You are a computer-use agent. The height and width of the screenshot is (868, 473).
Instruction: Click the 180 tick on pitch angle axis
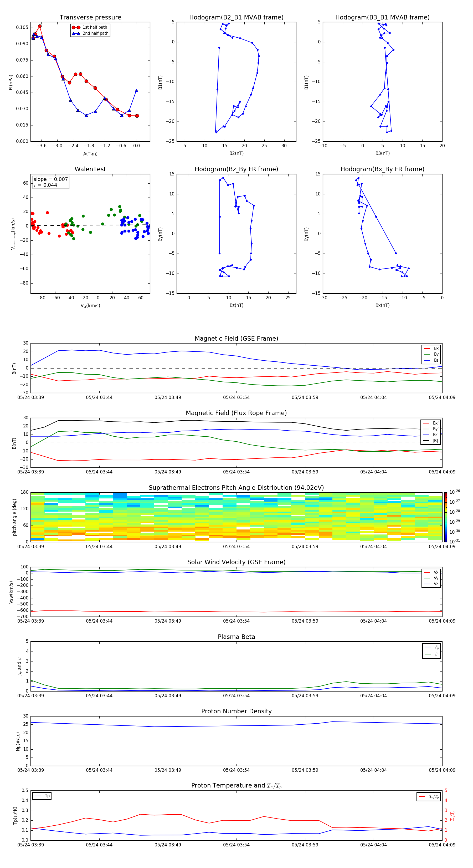(x=25, y=492)
